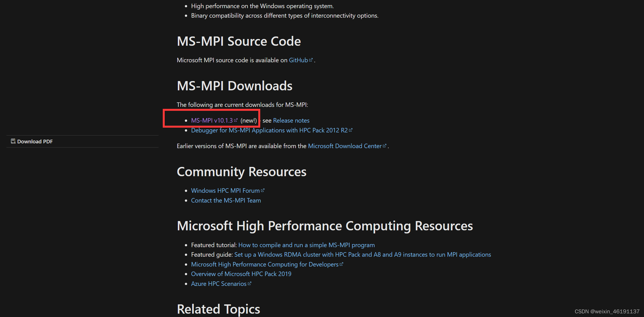Open Debugger for MS-MPI Applications link
The height and width of the screenshot is (317, 644).
point(269,130)
